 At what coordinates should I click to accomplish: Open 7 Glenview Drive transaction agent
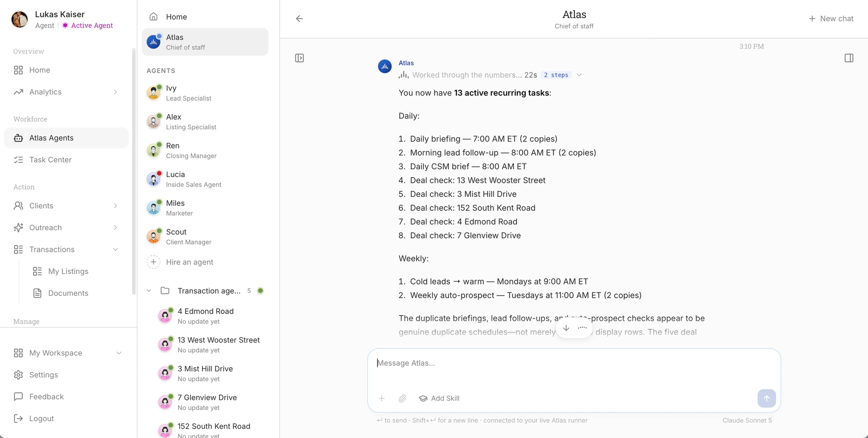point(211,402)
